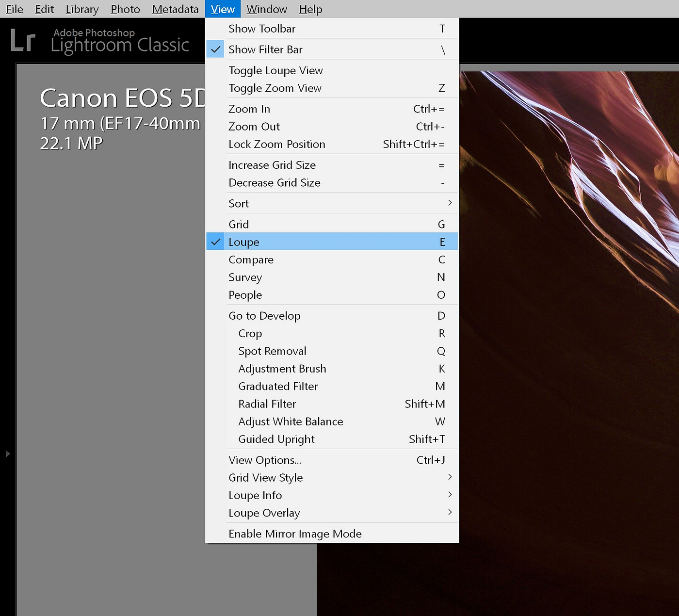Open the Help menu
Viewport: 679px width, 616px height.
(310, 9)
